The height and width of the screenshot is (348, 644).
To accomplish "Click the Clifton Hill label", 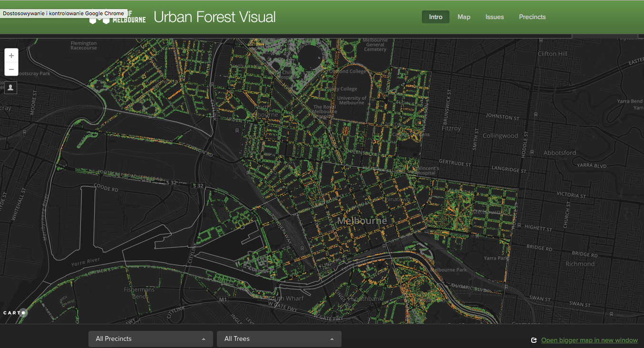I will pos(553,54).
